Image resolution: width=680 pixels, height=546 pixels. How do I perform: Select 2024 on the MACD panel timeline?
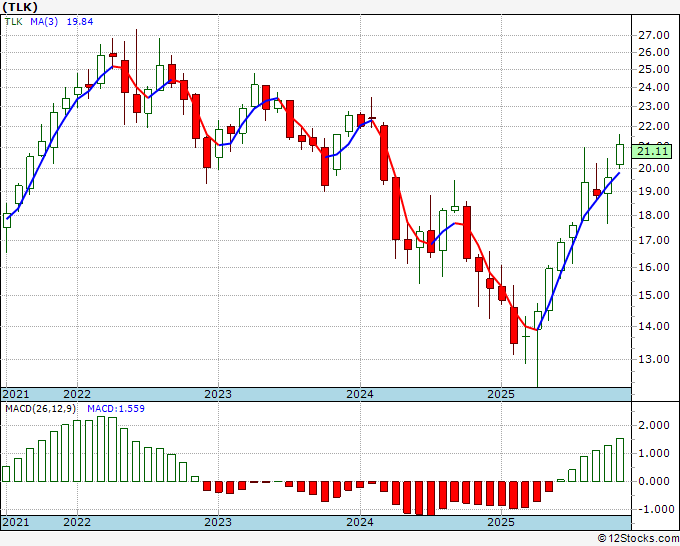[360, 522]
